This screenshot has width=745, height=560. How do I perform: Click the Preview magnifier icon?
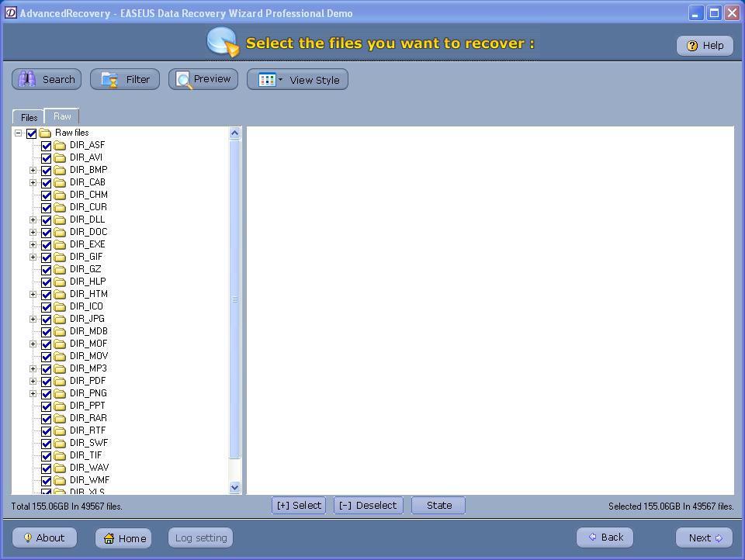183,80
